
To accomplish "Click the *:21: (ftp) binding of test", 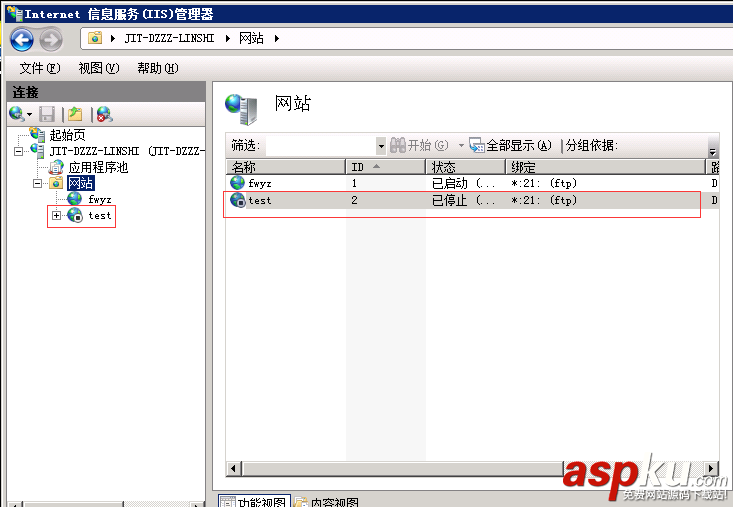I will click(544, 200).
